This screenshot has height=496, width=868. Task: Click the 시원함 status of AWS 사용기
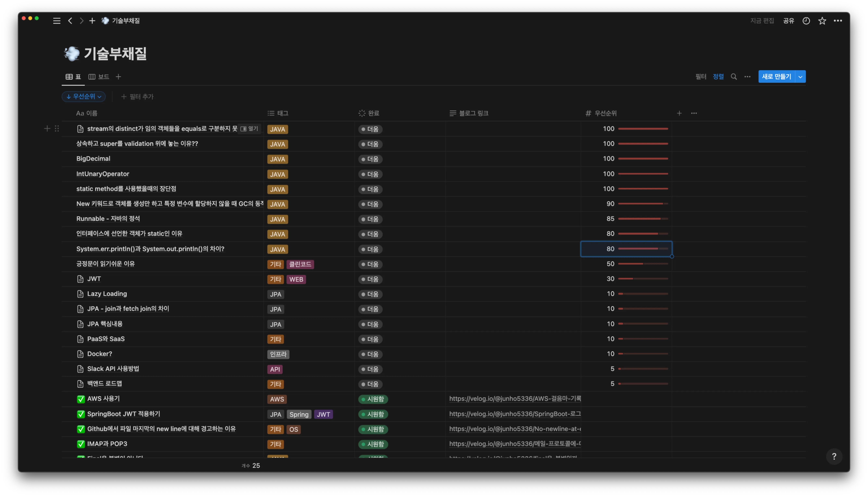pyautogui.click(x=373, y=399)
